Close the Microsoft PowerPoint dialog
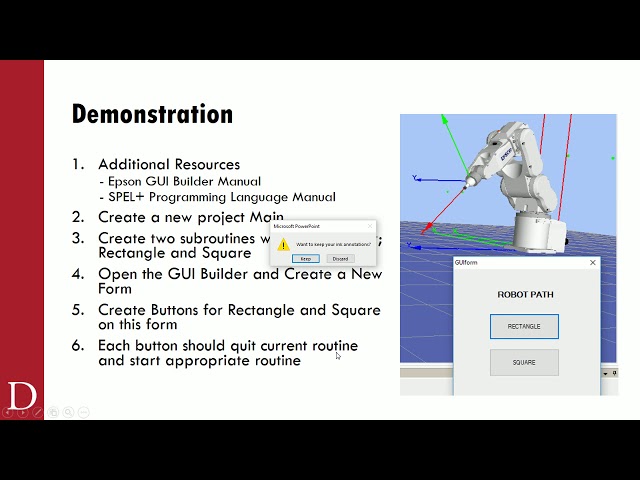The width and height of the screenshot is (640, 480). (x=370, y=226)
